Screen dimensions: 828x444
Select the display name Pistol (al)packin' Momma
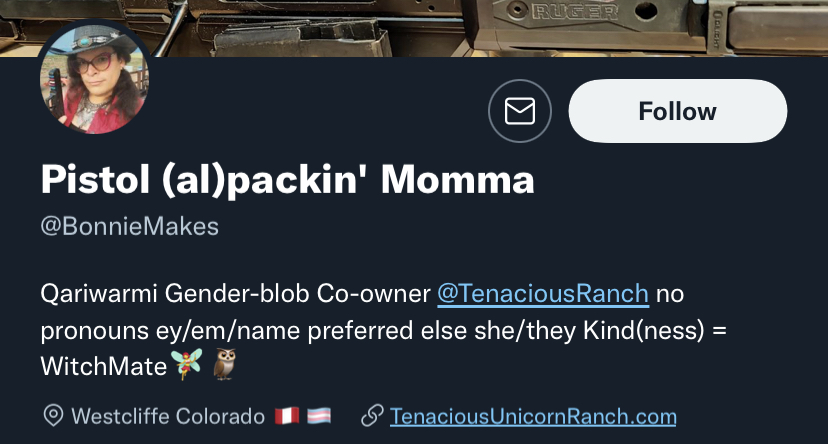click(x=288, y=180)
